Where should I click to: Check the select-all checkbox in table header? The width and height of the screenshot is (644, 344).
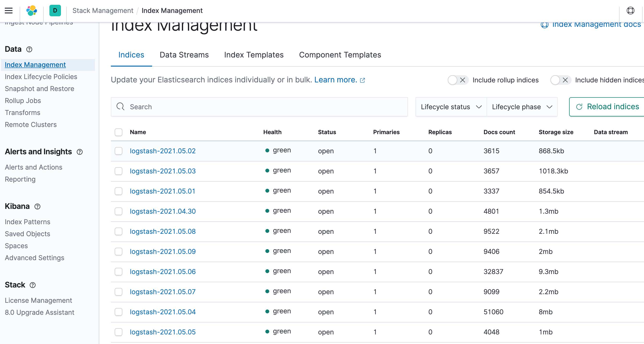click(x=119, y=132)
